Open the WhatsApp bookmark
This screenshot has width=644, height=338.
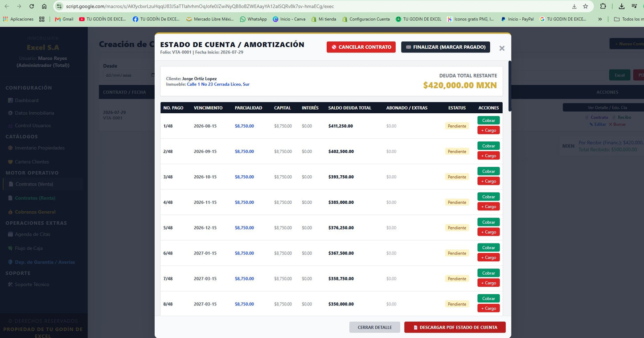254,19
